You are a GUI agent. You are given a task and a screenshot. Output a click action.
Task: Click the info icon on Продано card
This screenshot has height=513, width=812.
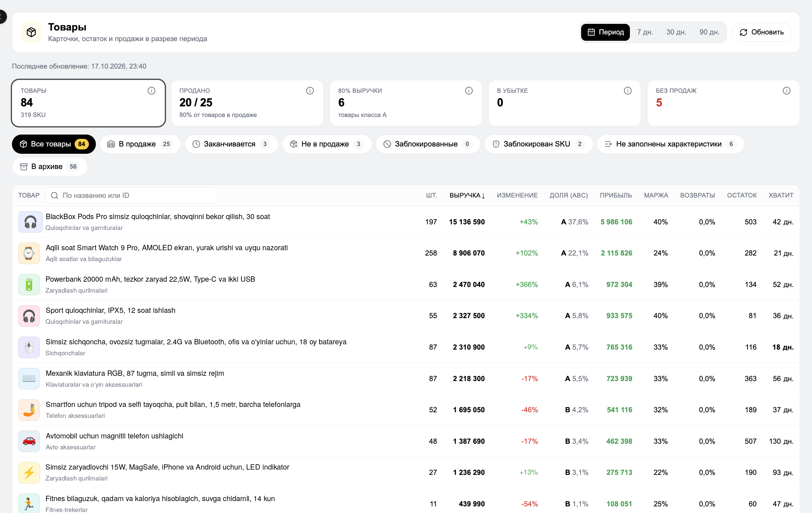click(310, 90)
